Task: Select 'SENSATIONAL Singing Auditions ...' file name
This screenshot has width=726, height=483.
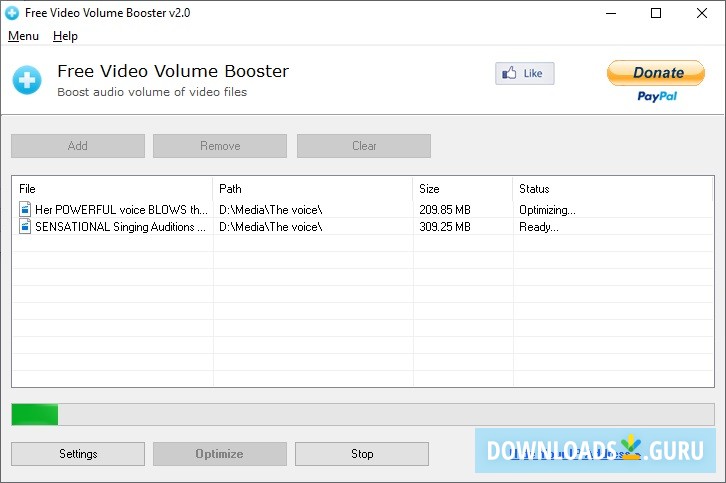Action: pyautogui.click(x=120, y=227)
